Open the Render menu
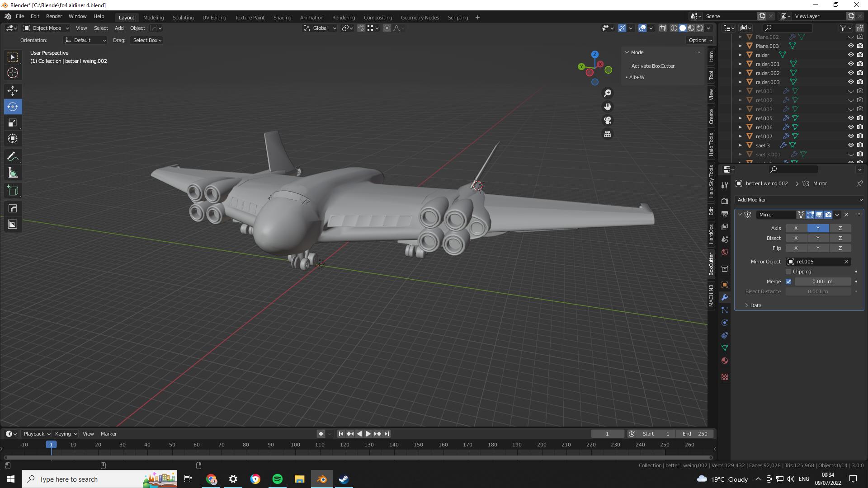Viewport: 868px width, 488px height. [x=54, y=16]
